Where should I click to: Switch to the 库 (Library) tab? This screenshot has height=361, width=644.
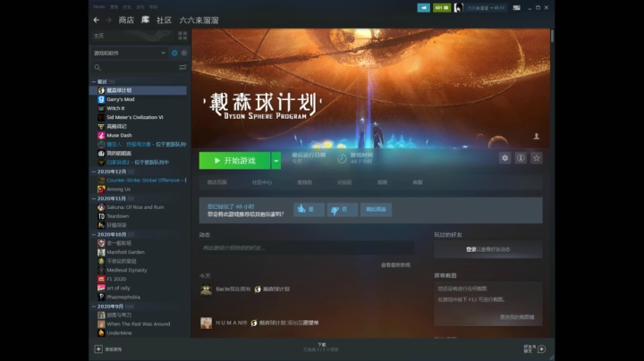[146, 20]
